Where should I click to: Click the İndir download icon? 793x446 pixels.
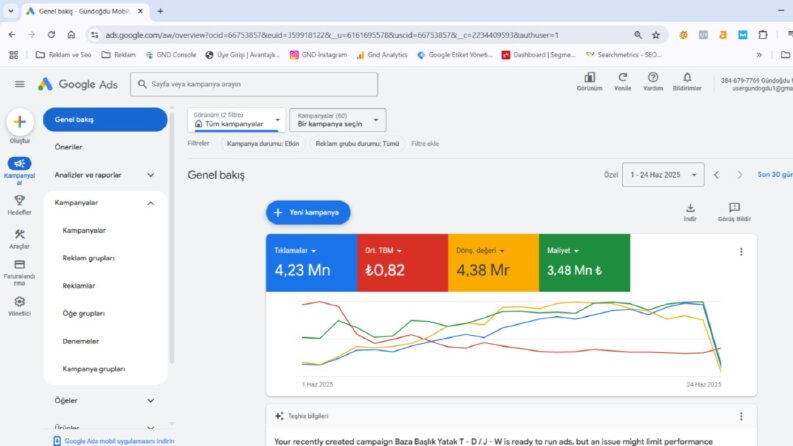[690, 208]
